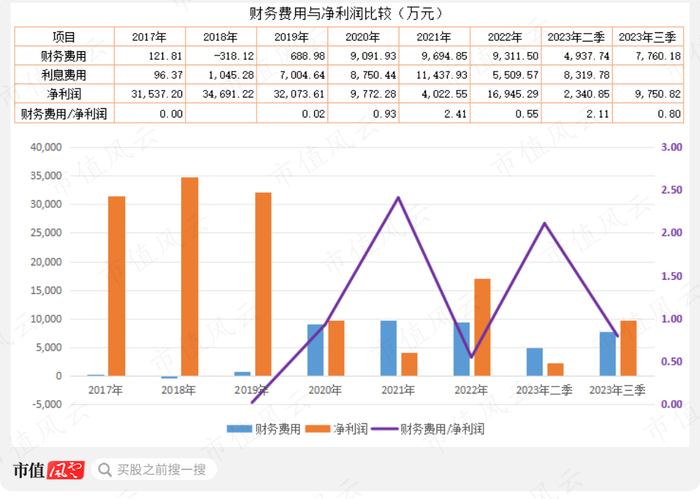Screen dimensions: 700x499
Task: Click the cell value 2,340.85
Action: tap(587, 94)
